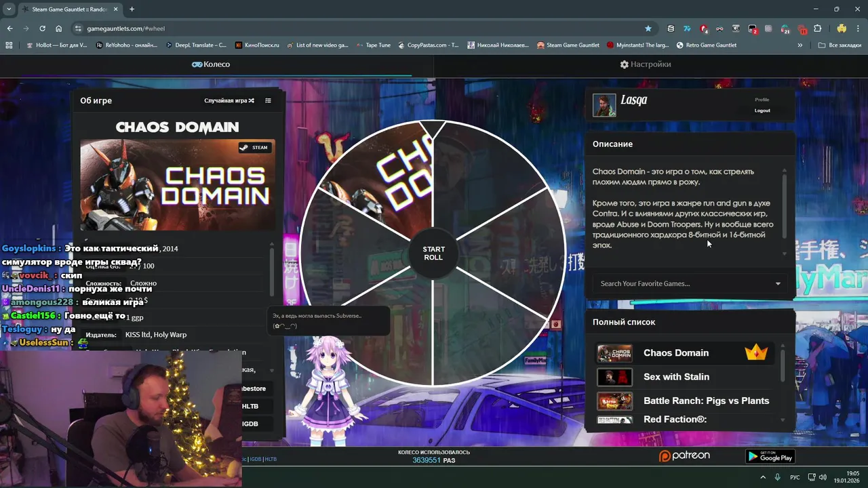
Task: Click the START ROLL wheel button
Action: [433, 253]
